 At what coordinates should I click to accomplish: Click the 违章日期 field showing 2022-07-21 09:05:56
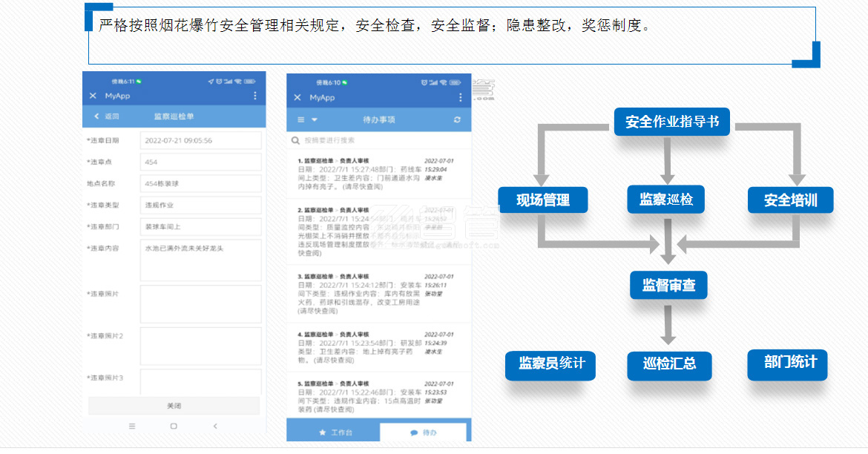coord(200,141)
